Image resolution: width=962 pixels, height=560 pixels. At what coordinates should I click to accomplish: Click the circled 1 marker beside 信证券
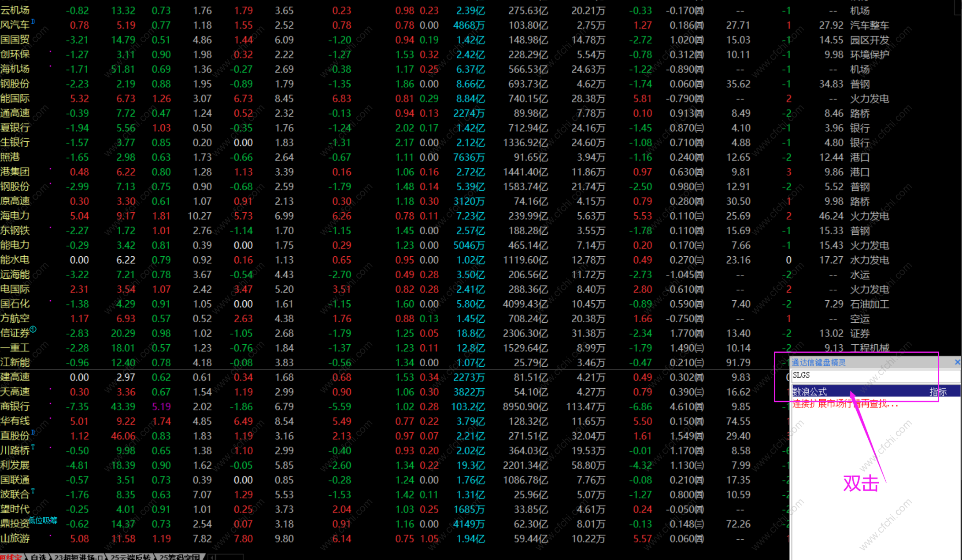(33, 329)
